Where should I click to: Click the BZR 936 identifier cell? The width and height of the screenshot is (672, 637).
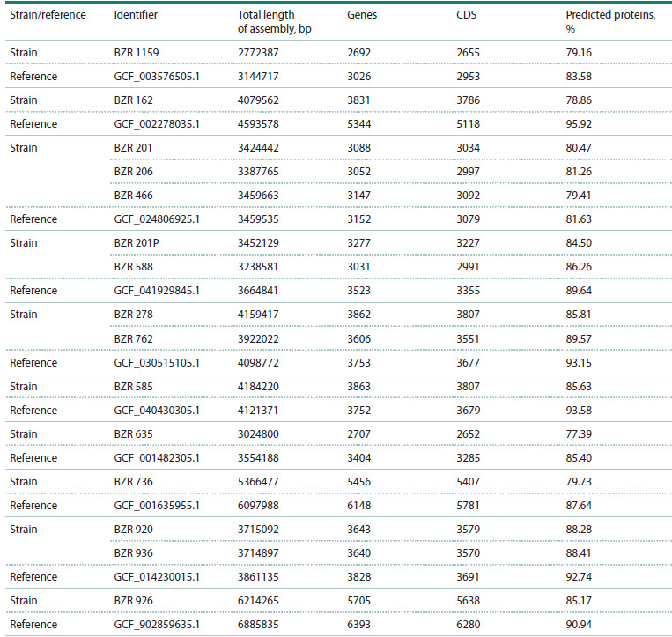click(133, 553)
